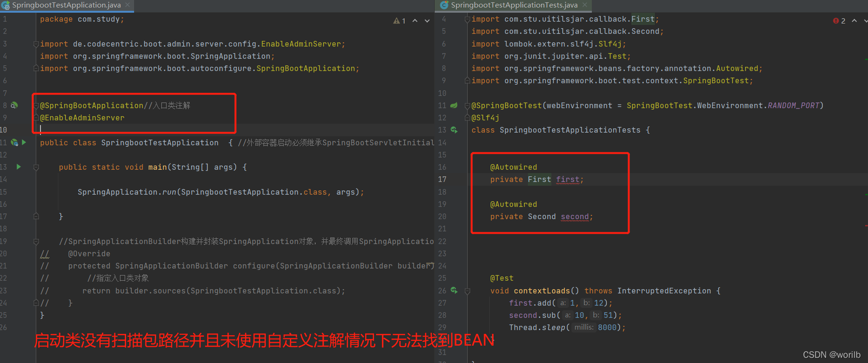Viewport: 868px width, 363px height.
Task: Click the yellow warning indicator showing 1
Action: coord(399,21)
